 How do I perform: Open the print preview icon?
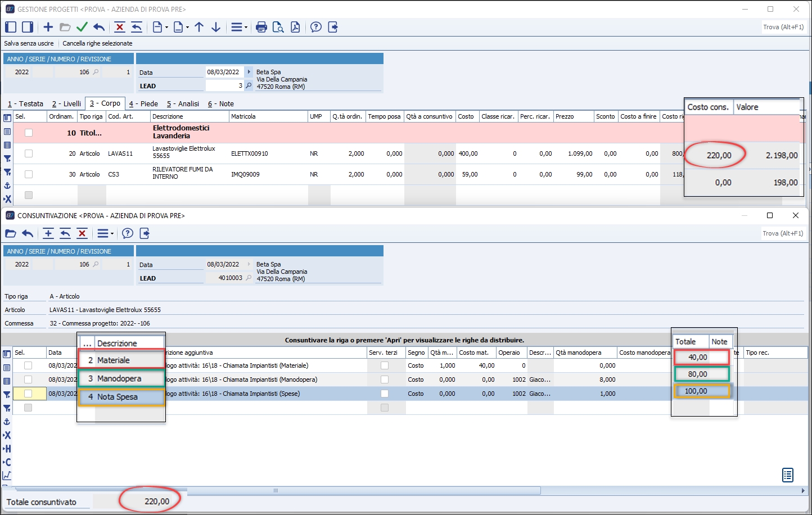click(278, 27)
